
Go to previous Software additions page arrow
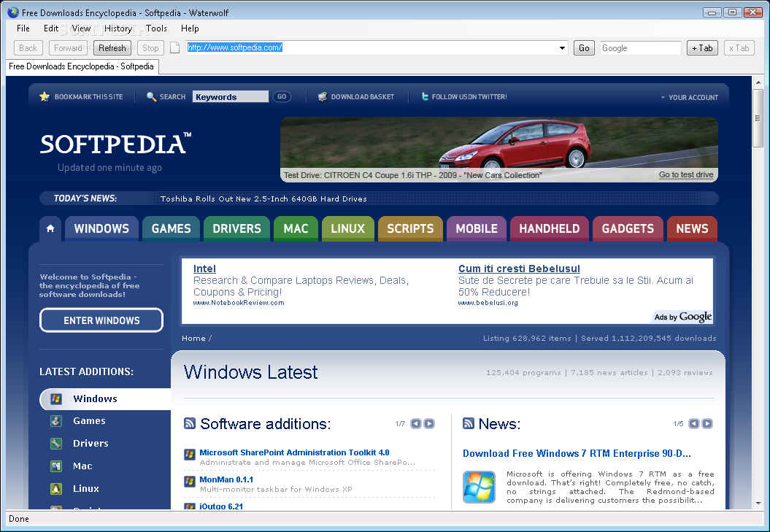point(416,423)
